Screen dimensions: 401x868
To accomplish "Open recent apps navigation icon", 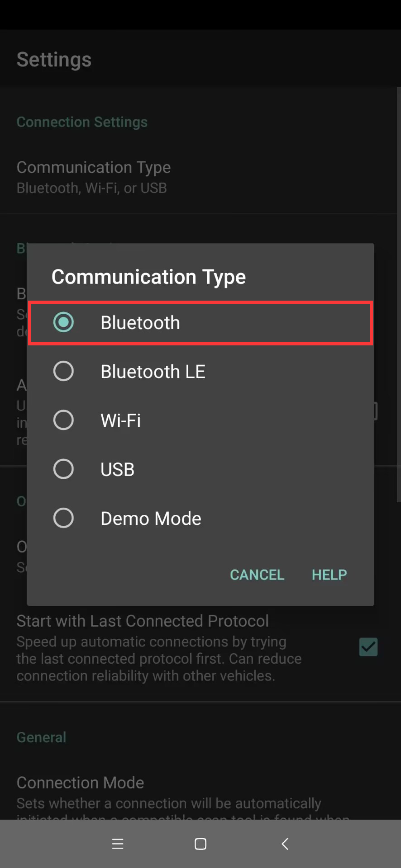I will (x=118, y=844).
